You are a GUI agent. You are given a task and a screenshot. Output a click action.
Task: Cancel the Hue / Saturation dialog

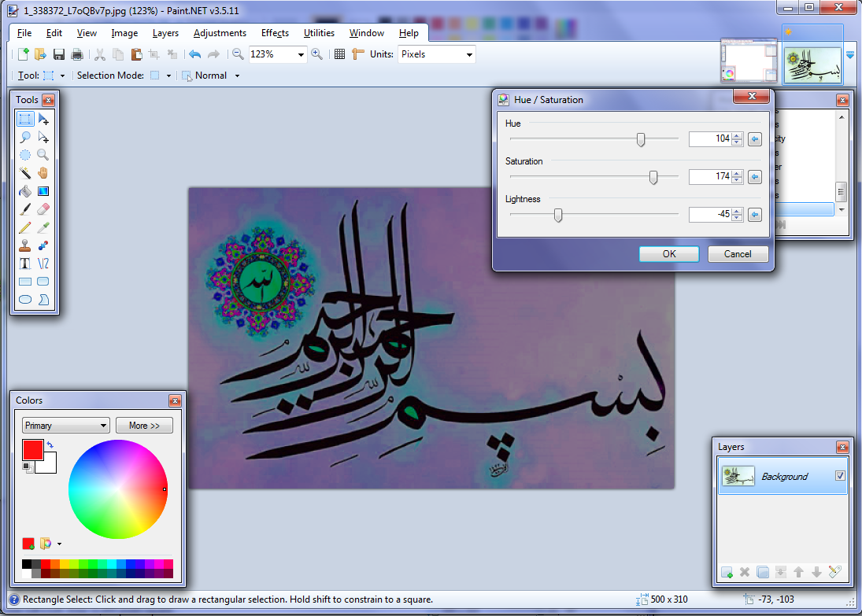[738, 254]
